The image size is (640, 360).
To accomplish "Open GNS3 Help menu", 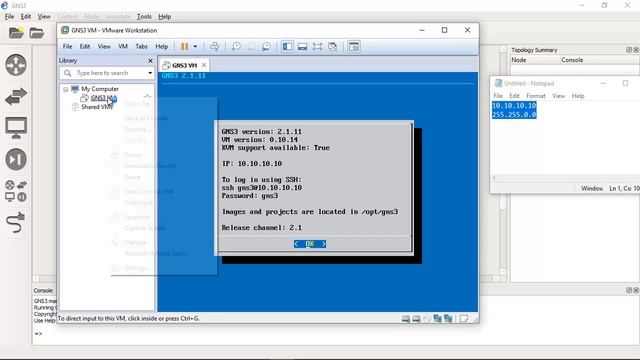I will coord(164,17).
